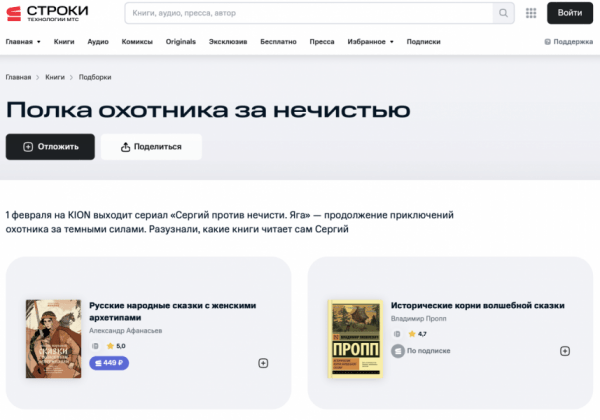
Task: Open Исторические корни волшебной сказки title
Action: pos(478,305)
